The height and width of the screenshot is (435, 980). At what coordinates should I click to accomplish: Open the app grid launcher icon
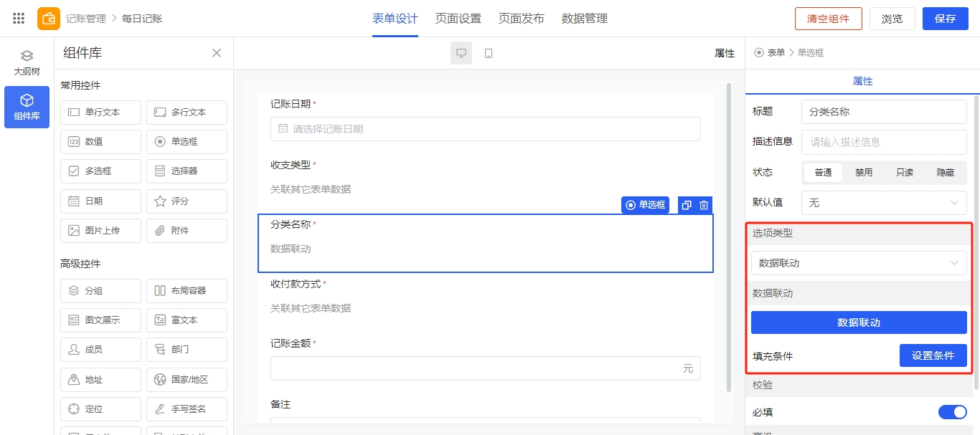click(19, 19)
